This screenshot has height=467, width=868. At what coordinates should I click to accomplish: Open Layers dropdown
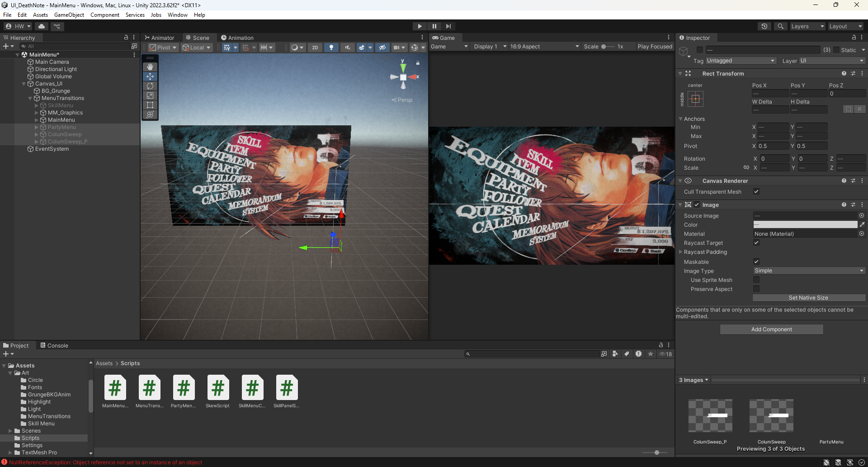pos(807,26)
